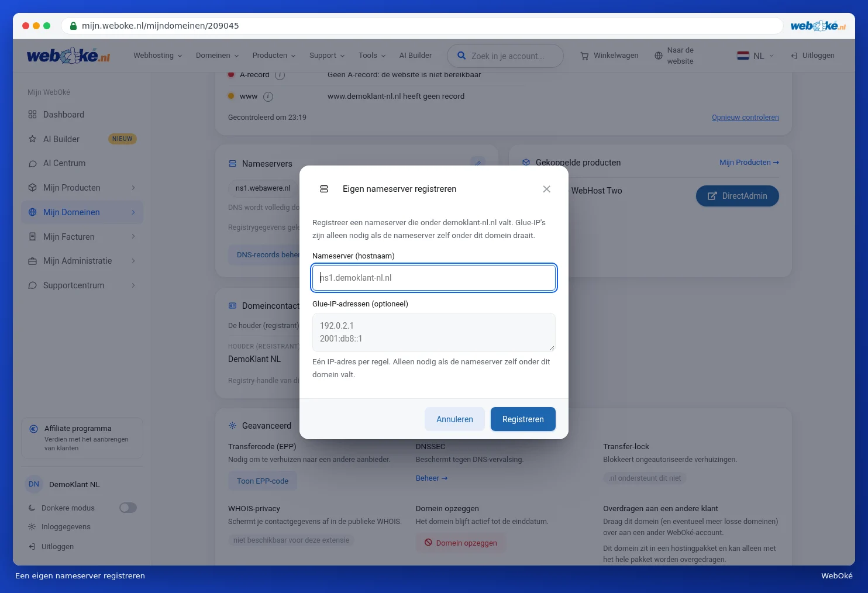Click the Registreren button
The height and width of the screenshot is (593, 868).
click(523, 419)
